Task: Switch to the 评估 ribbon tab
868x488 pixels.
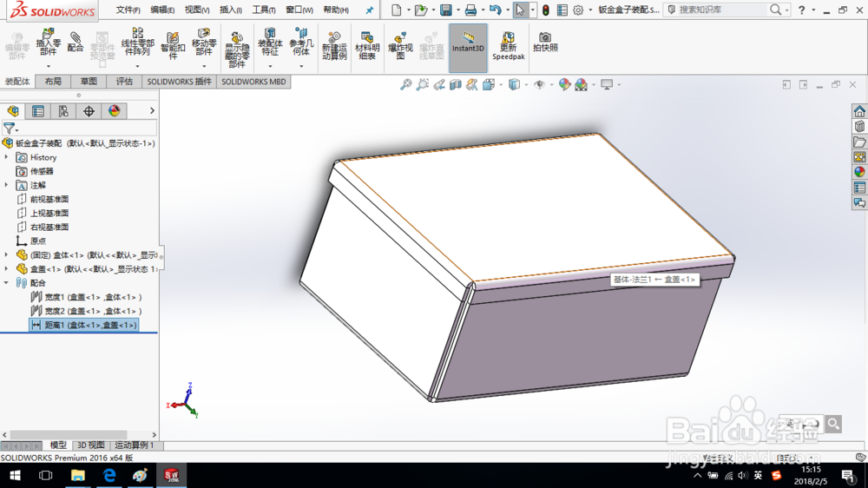Action: click(x=124, y=82)
